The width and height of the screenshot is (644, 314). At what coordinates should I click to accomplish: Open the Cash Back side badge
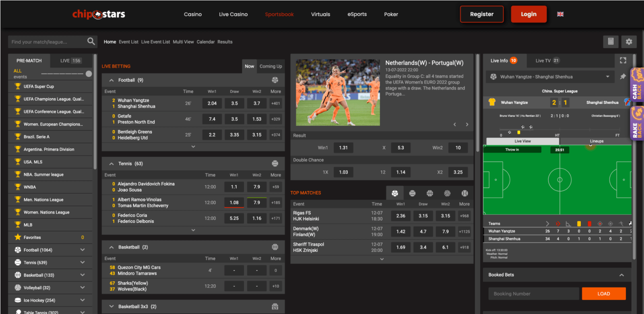tap(637, 85)
